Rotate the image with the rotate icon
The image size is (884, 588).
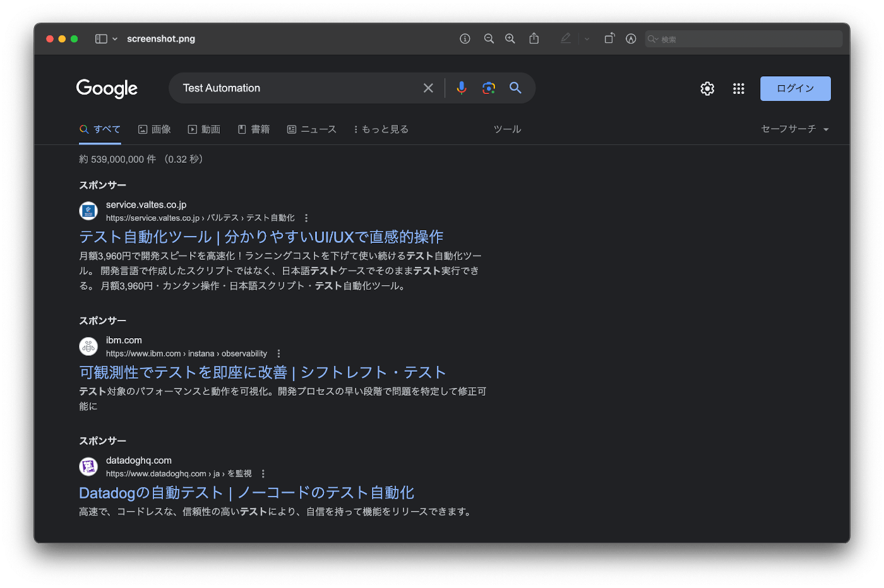tap(609, 38)
